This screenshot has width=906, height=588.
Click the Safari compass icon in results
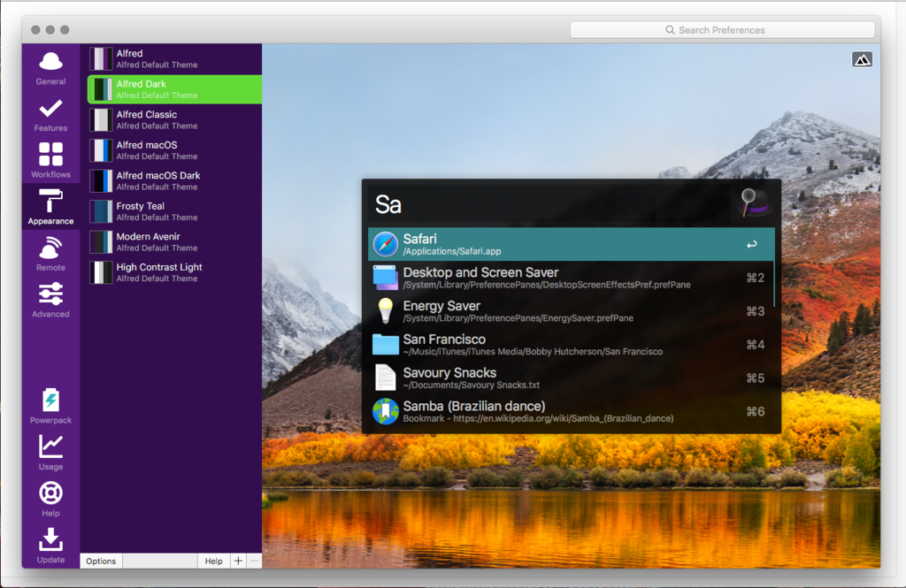tap(386, 244)
